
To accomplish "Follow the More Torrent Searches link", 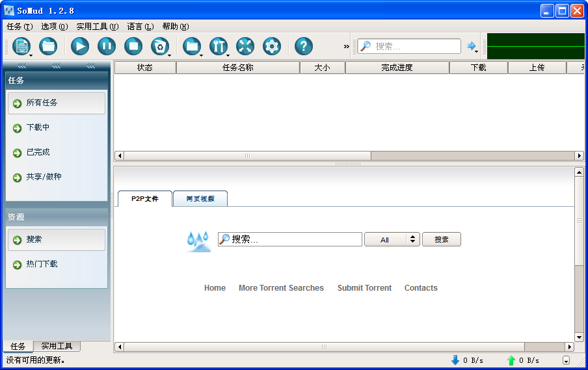I will (x=281, y=288).
